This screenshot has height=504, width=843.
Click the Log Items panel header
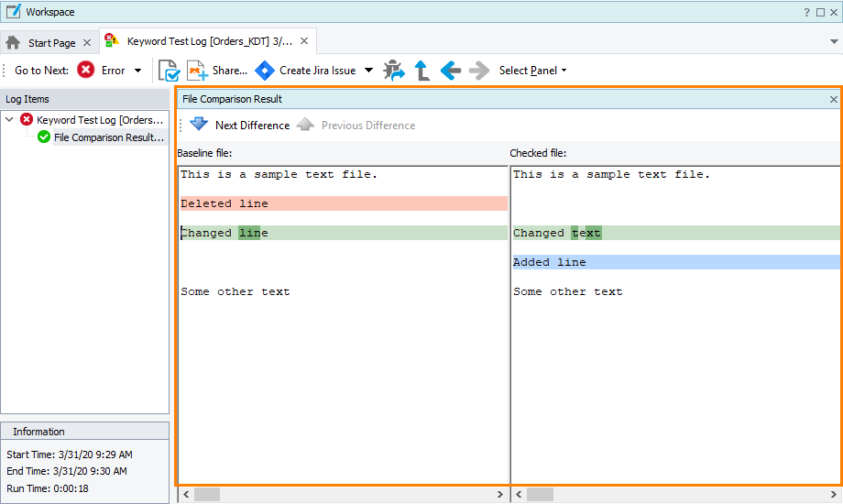click(85, 99)
